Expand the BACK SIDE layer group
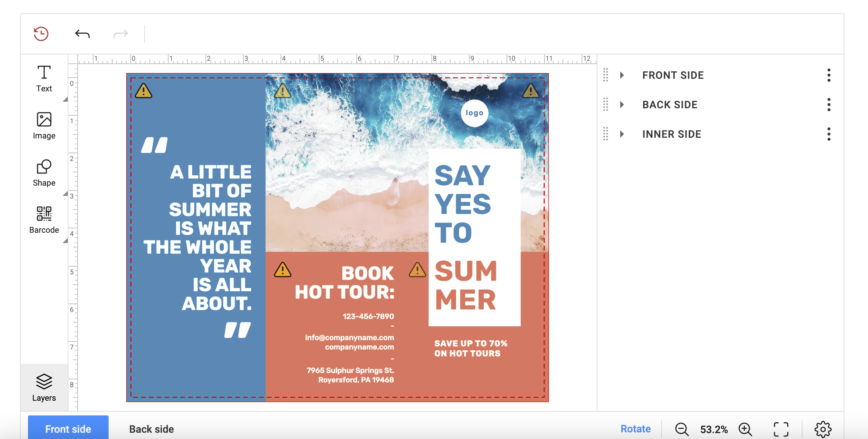 point(622,105)
